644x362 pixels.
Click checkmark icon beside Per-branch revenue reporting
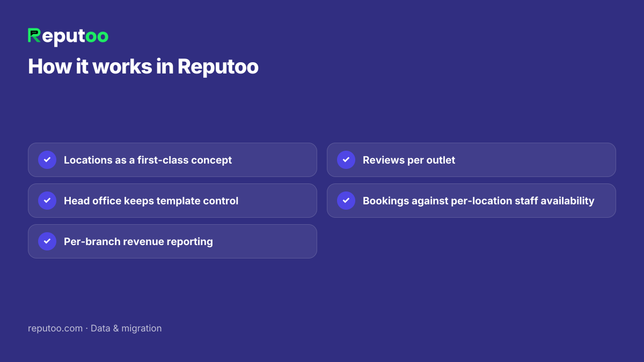(x=47, y=241)
